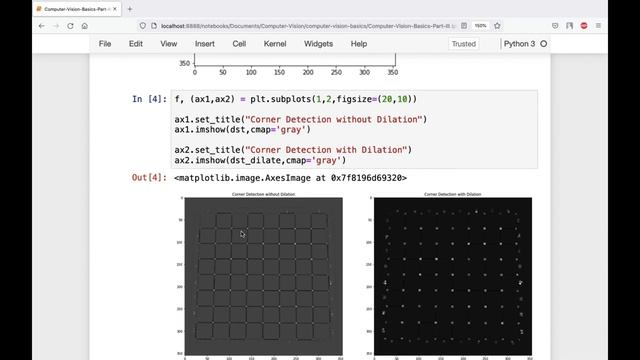Viewport: 640px width, 360px height.
Task: Close the Computer-Vision-Basics tab
Action: click(115, 9)
